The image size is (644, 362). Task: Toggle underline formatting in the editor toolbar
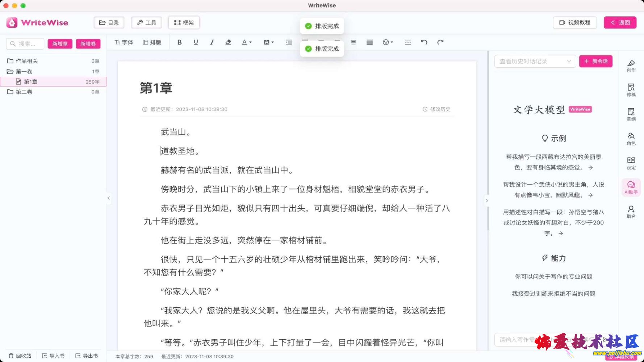coord(196,42)
